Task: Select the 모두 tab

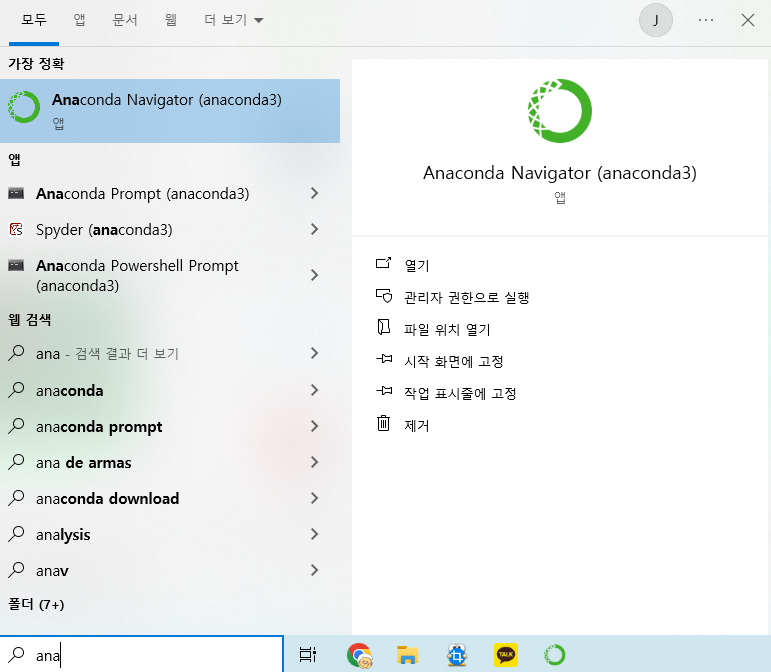Action: [34, 20]
